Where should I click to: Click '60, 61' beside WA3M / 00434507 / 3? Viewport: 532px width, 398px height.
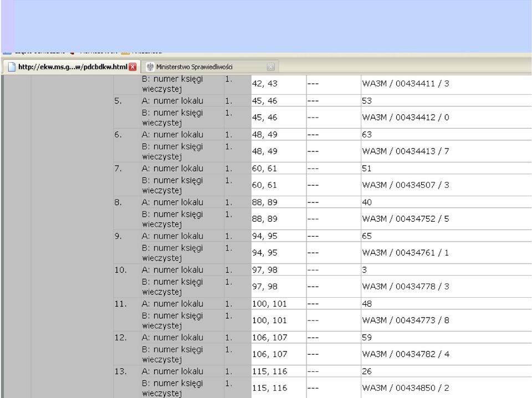pos(265,185)
